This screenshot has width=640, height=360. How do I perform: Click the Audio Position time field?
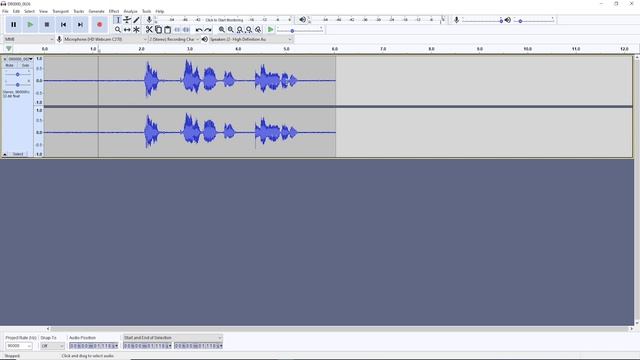[x=93, y=346]
